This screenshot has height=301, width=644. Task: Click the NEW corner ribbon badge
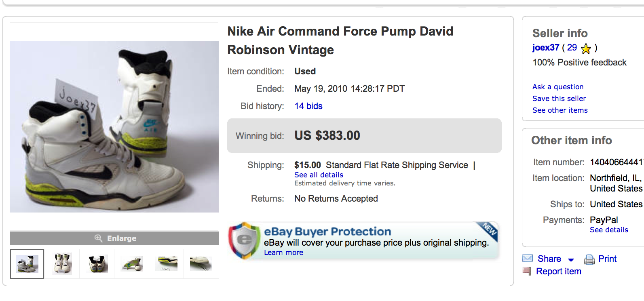coord(490,229)
